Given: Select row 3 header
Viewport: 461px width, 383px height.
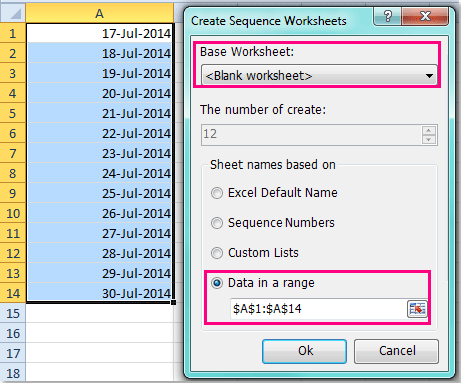Looking at the screenshot, I should pos(13,73).
